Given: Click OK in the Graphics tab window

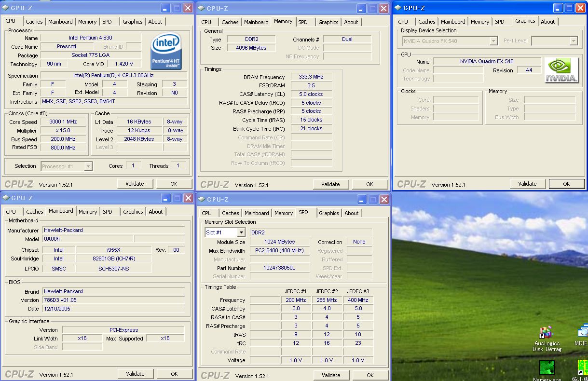Looking at the screenshot, I should 566,184.
